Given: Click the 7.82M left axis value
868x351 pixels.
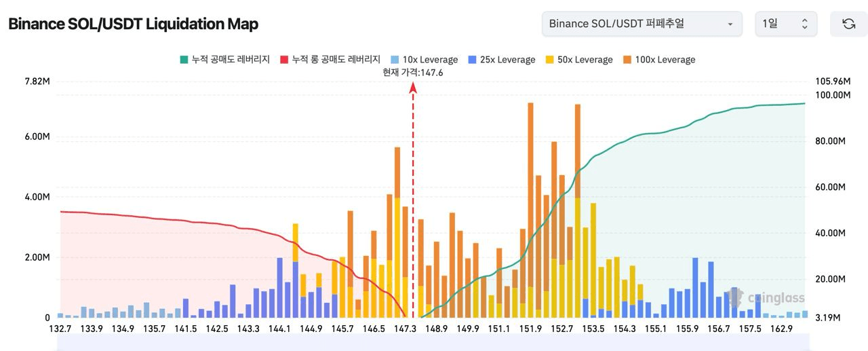Looking at the screenshot, I should pos(37,81).
